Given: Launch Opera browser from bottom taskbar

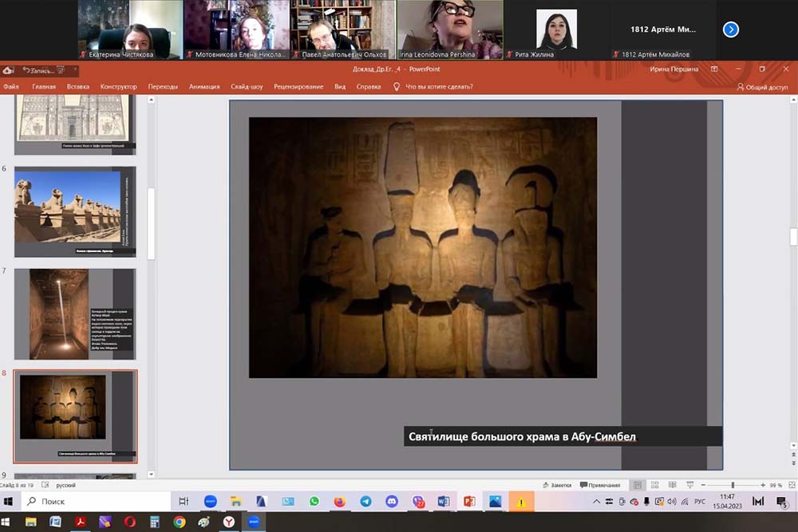Looking at the screenshot, I should click(x=129, y=522).
